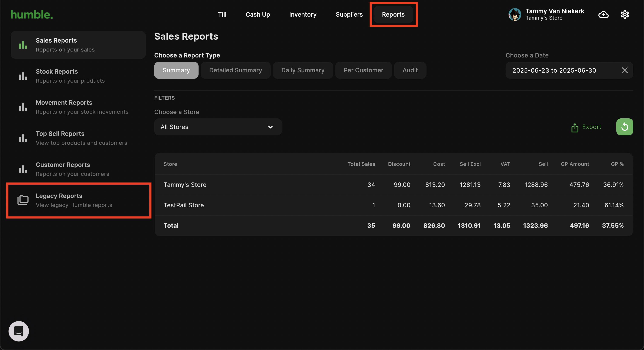Select the Reports tab

click(393, 14)
